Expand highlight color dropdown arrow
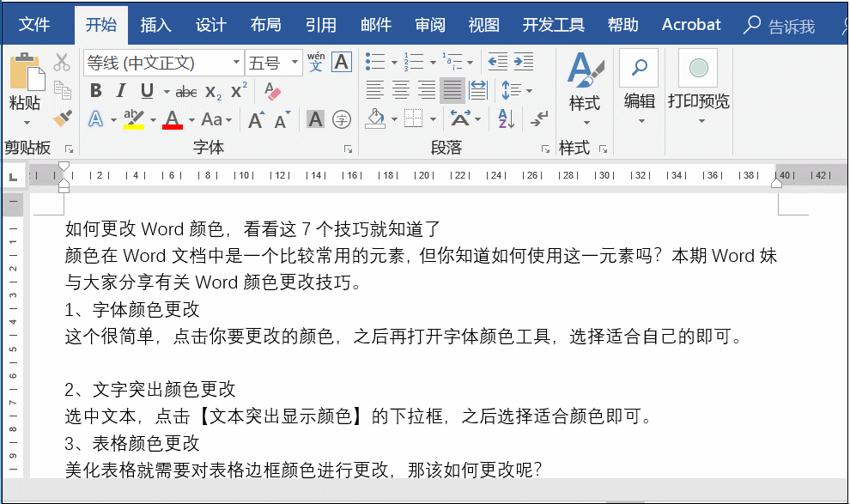850x504 pixels. (x=153, y=119)
